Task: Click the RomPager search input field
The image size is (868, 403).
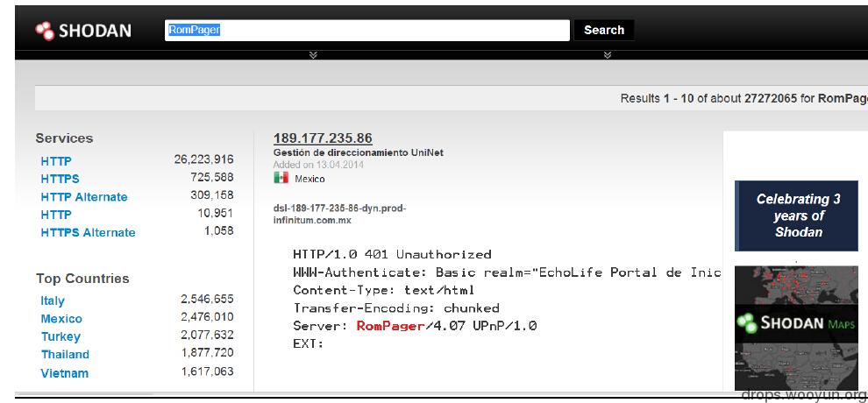Action: pos(367,31)
